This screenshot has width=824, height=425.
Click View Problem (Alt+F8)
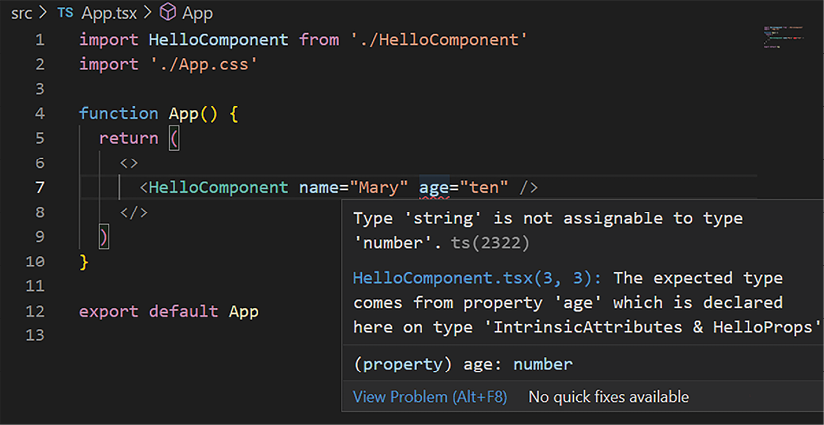[430, 397]
